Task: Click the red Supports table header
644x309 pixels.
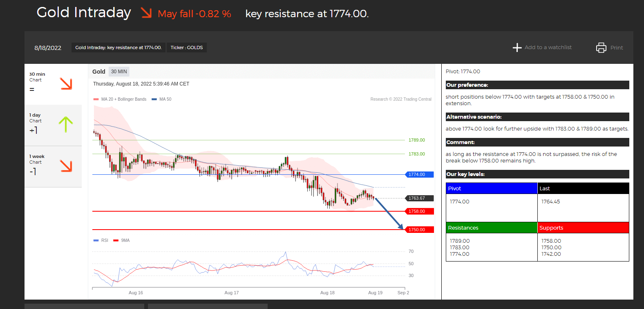Action: coord(583,228)
